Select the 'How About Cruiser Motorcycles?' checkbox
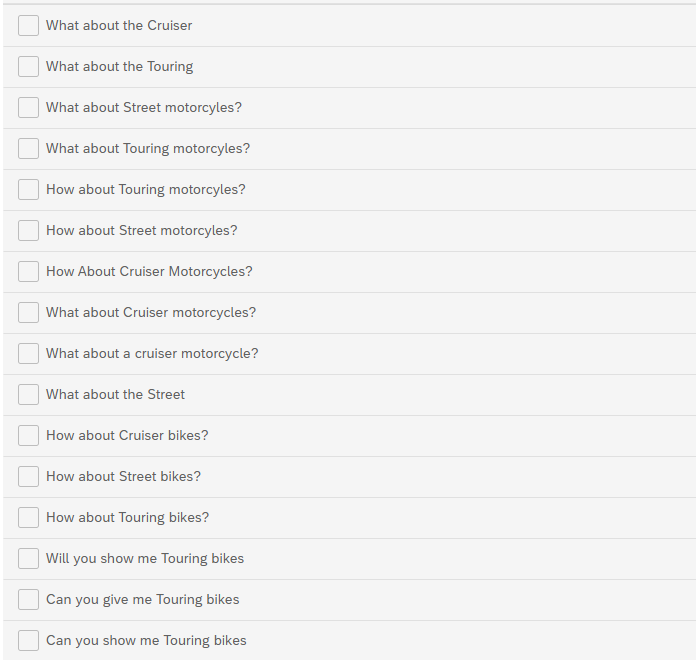 pyautogui.click(x=28, y=271)
